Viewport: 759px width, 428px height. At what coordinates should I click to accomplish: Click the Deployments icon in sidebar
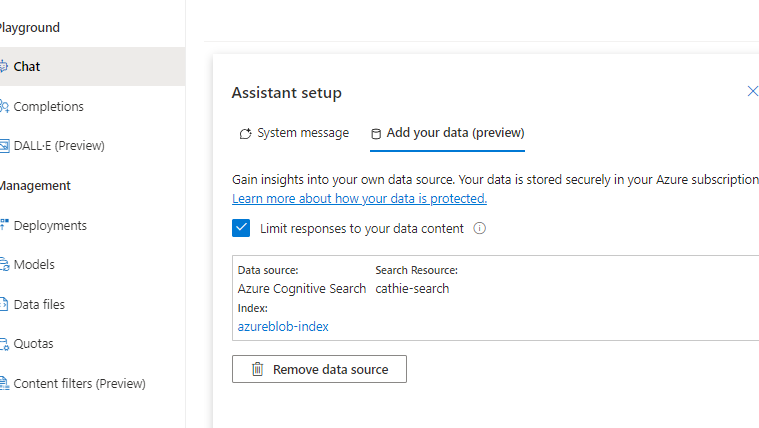[x=4, y=226]
